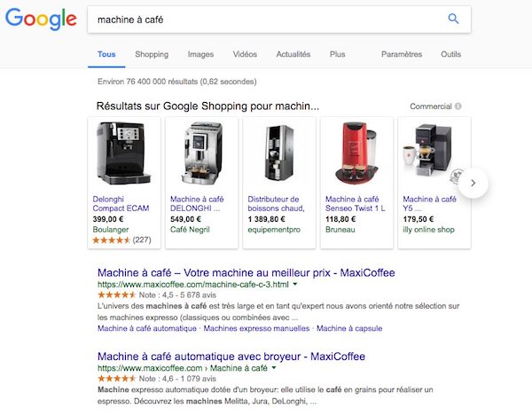The width and height of the screenshot is (532, 416).
Task: Open 'Votre machine au meilleur prix' MaxiCoffee result
Action: 246,272
